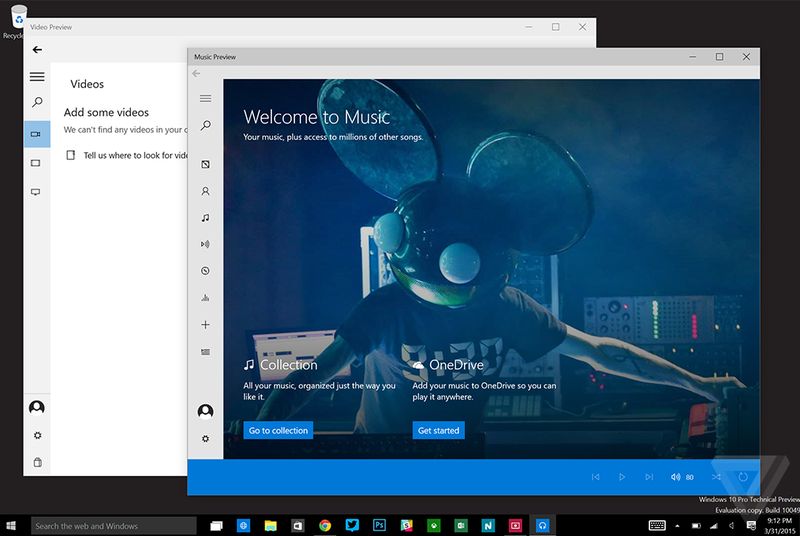Show hidden tray icons arrow
Viewport: 800px width, 536px height.
coord(677,525)
